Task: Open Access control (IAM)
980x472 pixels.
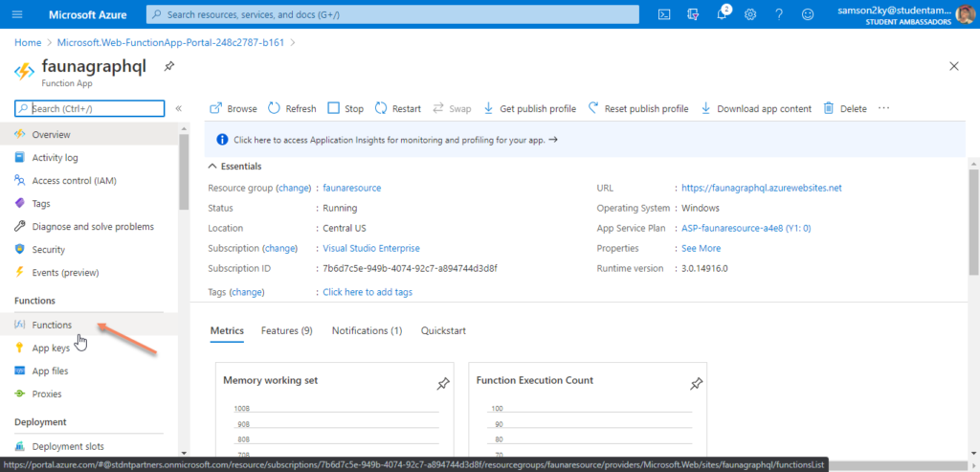Action: (x=89, y=181)
